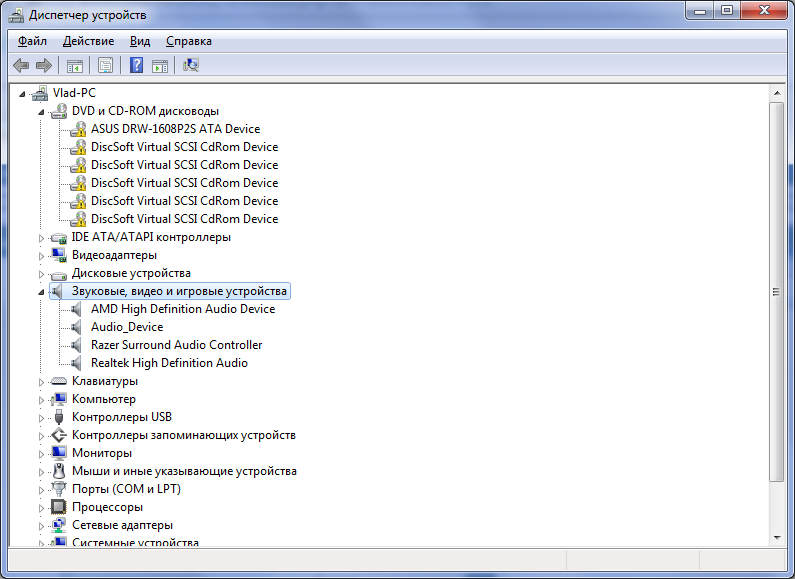Click the Forward arrow toolbar icon

pyautogui.click(x=44, y=65)
